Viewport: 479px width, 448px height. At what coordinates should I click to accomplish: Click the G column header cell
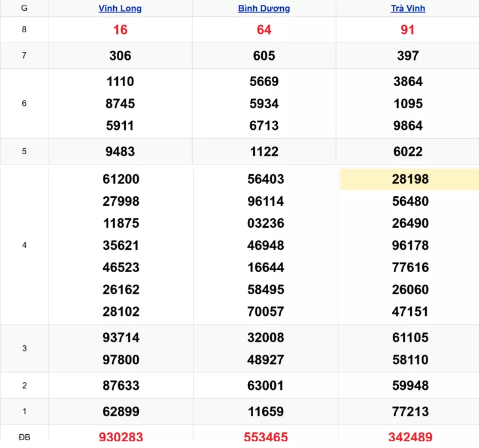pyautogui.click(x=24, y=8)
